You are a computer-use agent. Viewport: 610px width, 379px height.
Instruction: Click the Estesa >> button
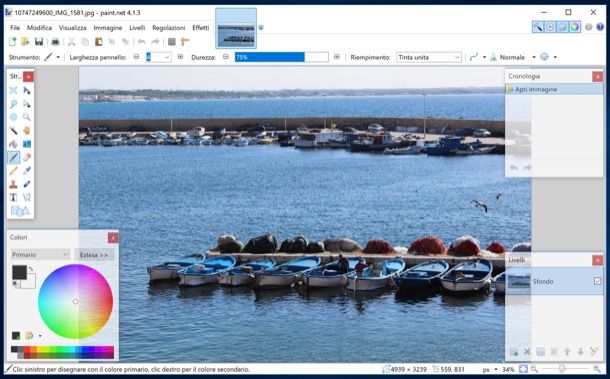94,254
